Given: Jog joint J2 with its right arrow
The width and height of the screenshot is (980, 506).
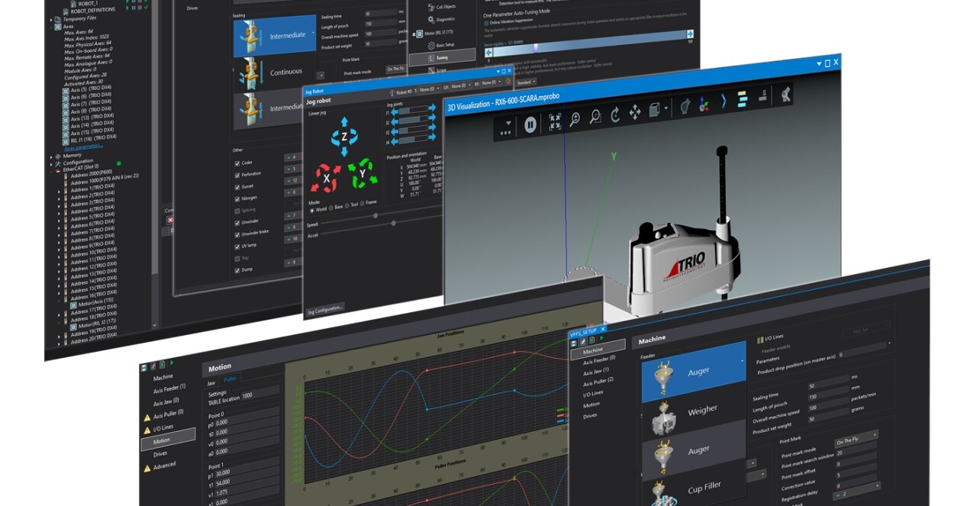Looking at the screenshot, I should (433, 118).
